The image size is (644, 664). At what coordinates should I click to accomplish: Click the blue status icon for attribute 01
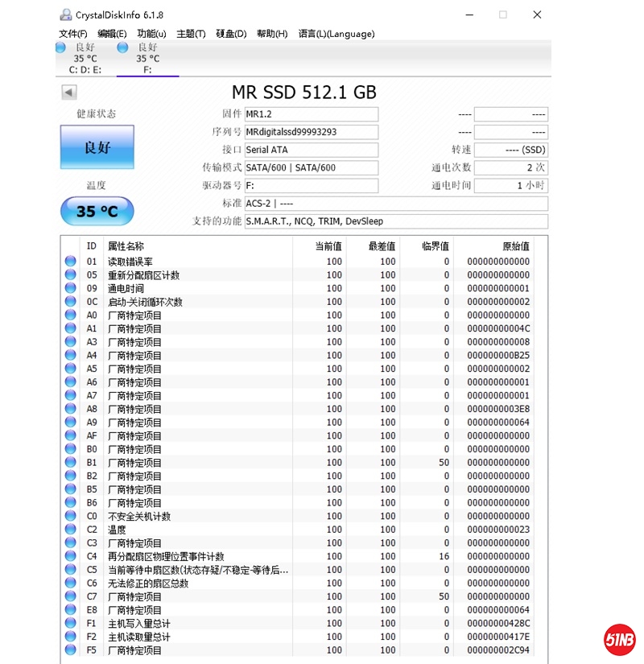pos(70,262)
